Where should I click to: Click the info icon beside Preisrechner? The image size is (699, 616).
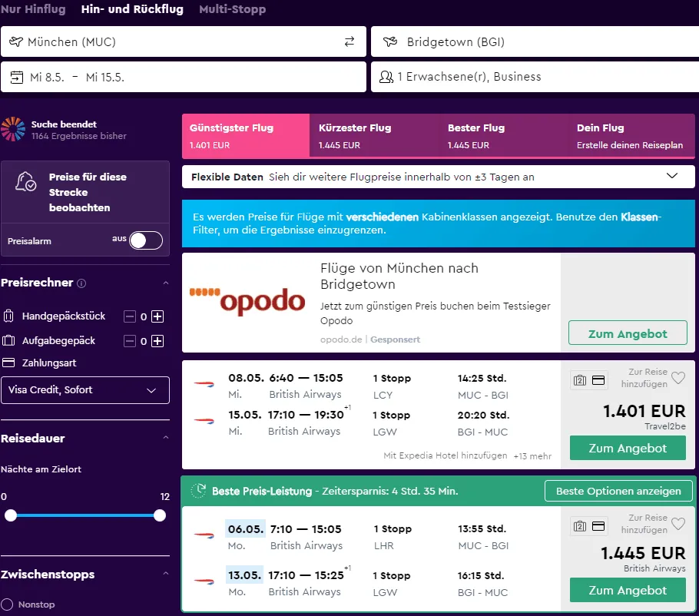[x=82, y=283]
